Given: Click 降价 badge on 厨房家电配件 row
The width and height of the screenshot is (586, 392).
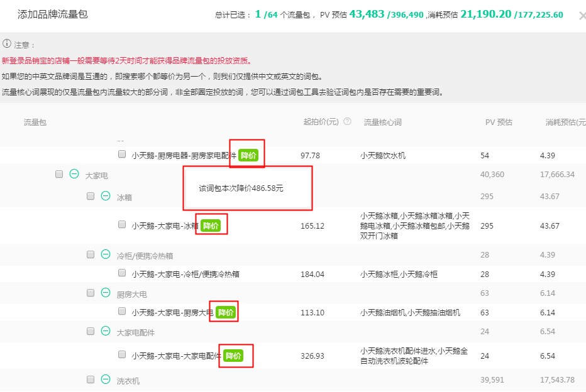Looking at the screenshot, I should coord(248,155).
